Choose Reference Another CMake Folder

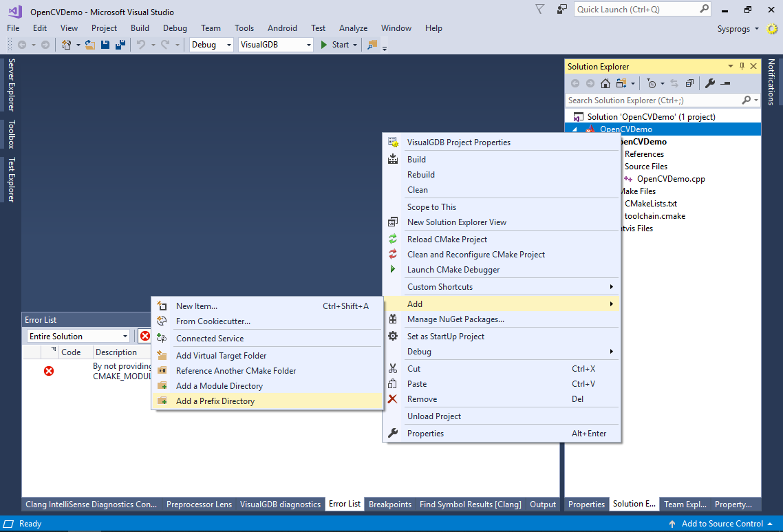[x=267, y=371]
